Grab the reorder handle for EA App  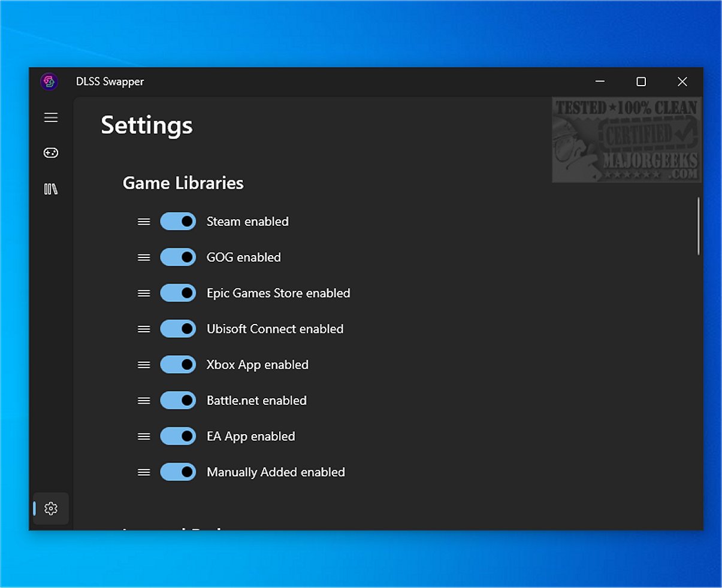[144, 437]
